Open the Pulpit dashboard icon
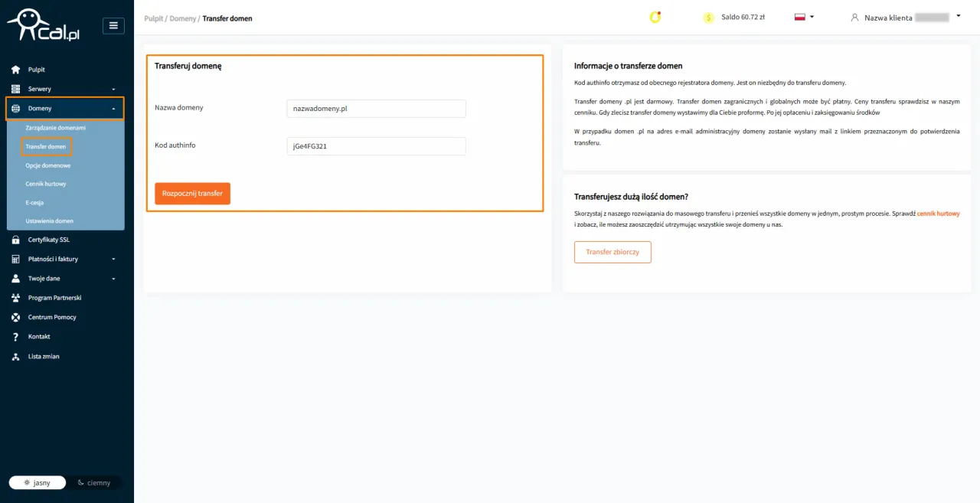Screen dimensions: 980x503 click(15, 69)
